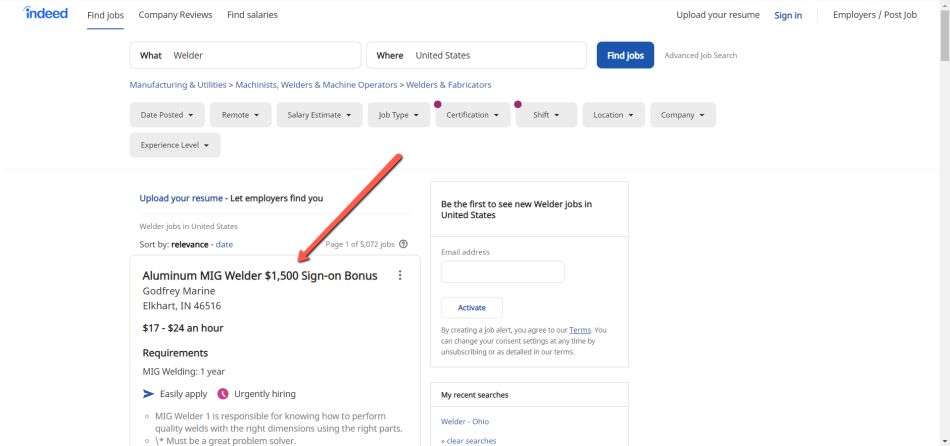This screenshot has width=950, height=446.
Task: Click the Urgently hiring clock icon
Action: pyautogui.click(x=222, y=394)
